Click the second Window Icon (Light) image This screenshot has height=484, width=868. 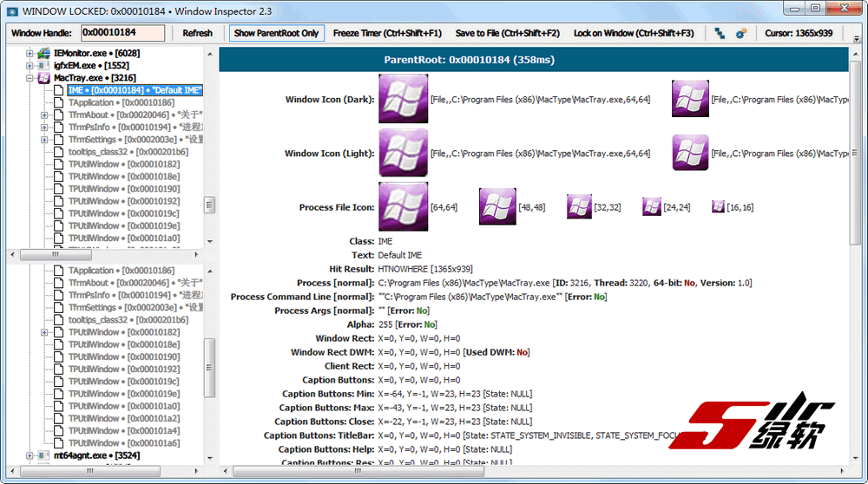[x=690, y=153]
